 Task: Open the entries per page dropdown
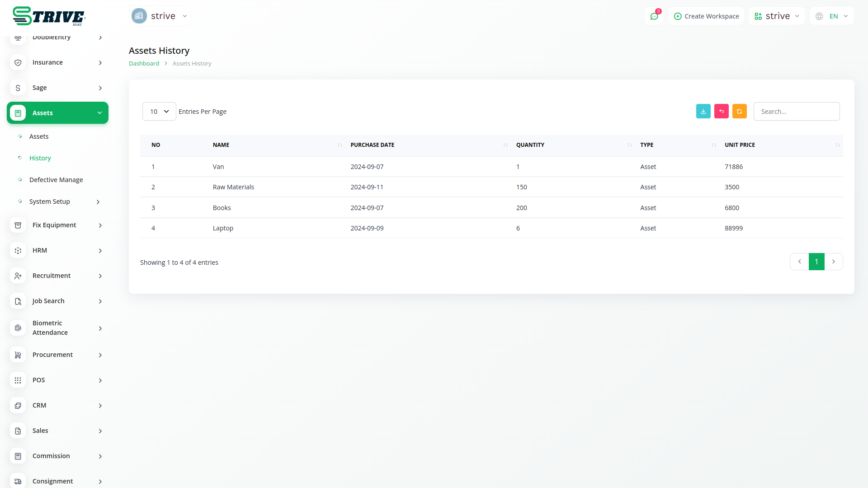tap(159, 112)
